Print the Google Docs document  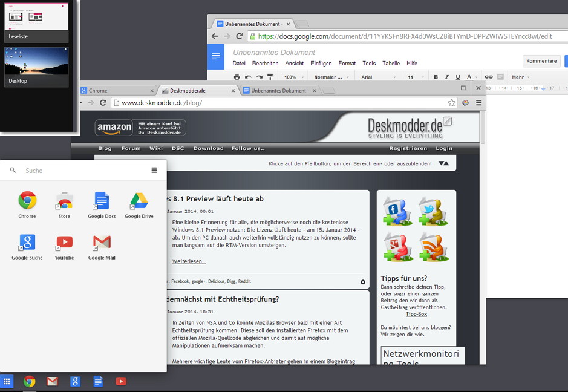(237, 77)
